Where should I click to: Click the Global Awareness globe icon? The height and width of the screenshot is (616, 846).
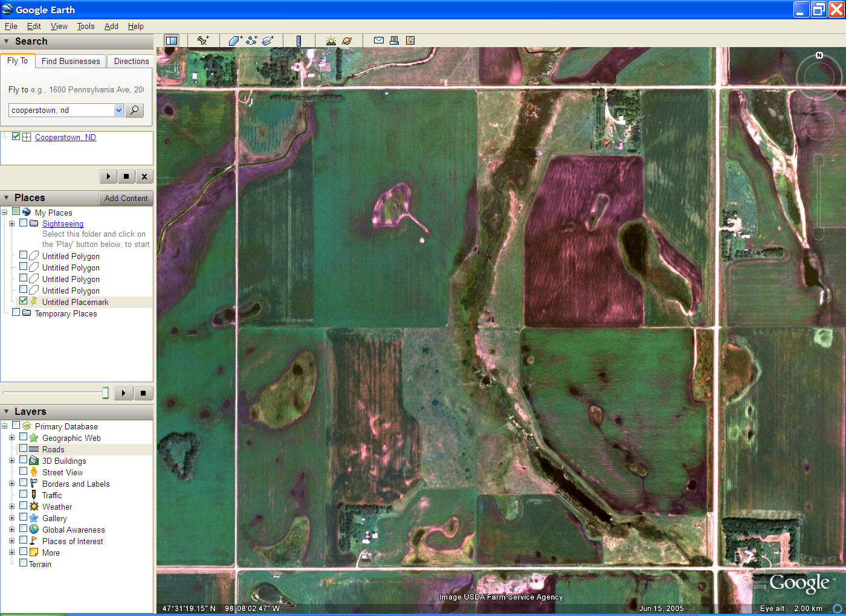pyautogui.click(x=34, y=529)
